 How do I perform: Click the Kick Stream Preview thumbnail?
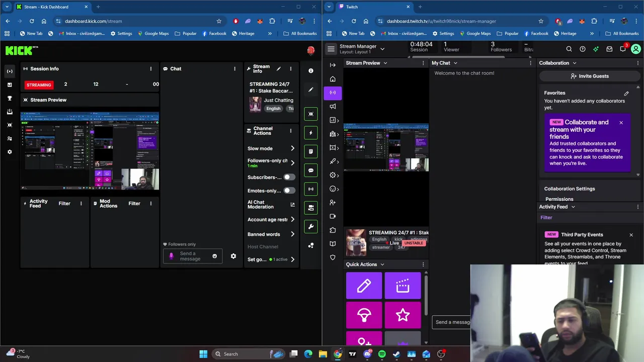coord(90,151)
